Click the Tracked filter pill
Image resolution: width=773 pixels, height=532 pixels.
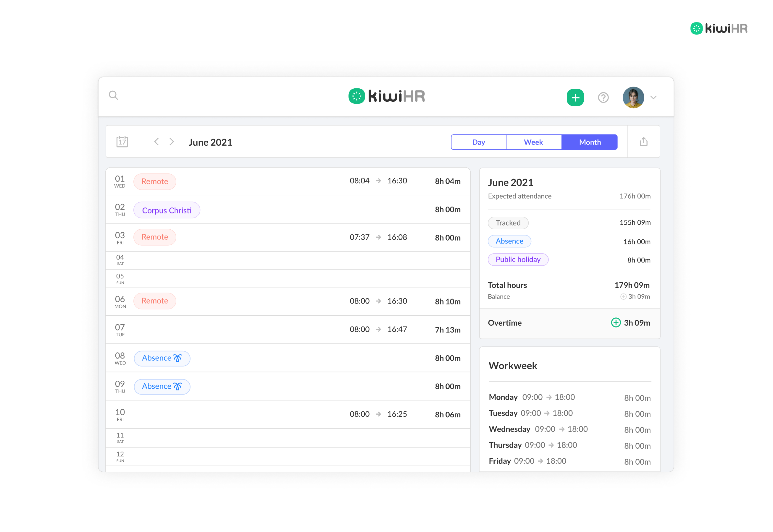508,223
